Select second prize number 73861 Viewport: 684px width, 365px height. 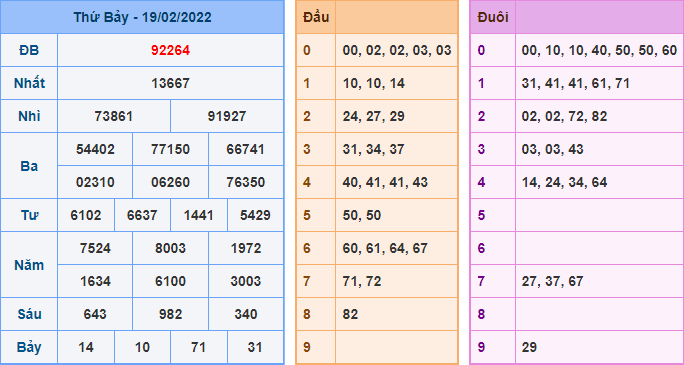pyautogui.click(x=114, y=116)
